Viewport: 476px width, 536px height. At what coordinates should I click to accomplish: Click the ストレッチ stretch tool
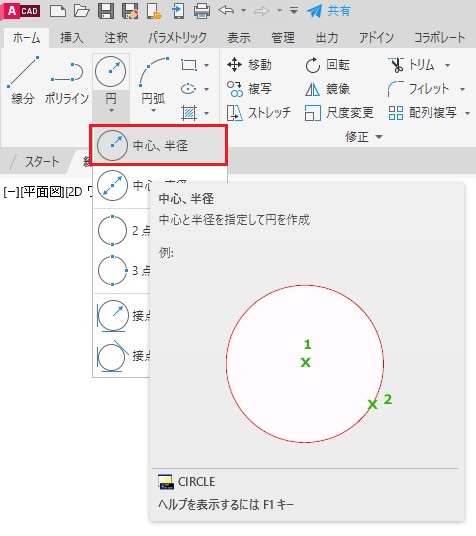pyautogui.click(x=259, y=113)
